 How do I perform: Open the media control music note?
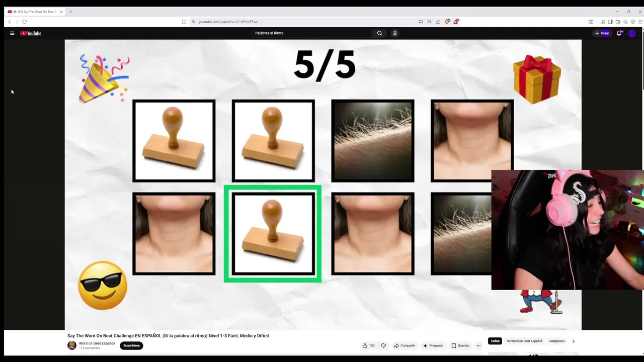[x=603, y=22]
